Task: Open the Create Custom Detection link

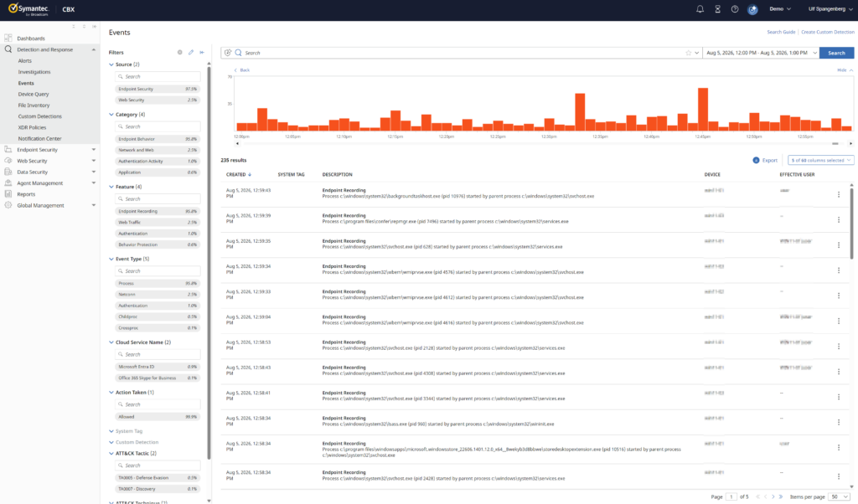Action: pyautogui.click(x=827, y=33)
